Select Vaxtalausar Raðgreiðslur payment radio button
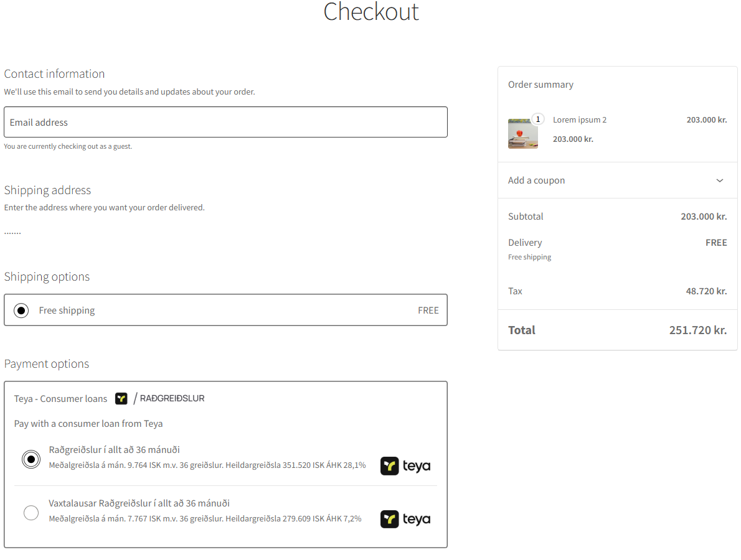 (x=31, y=513)
